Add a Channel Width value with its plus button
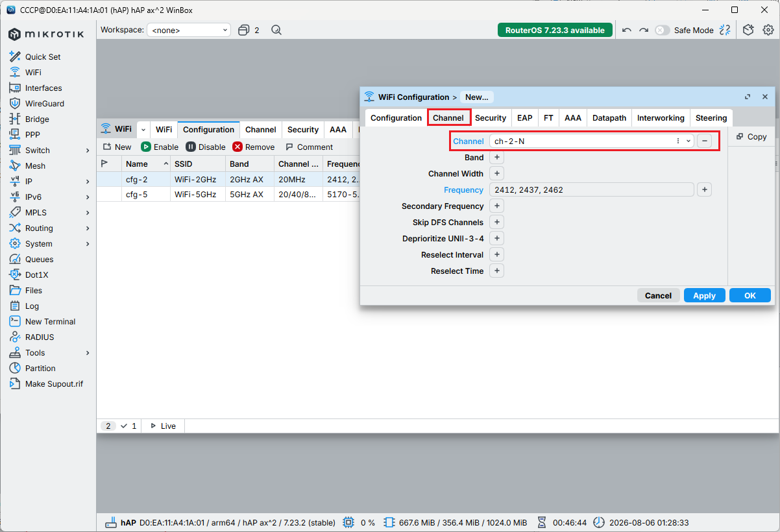This screenshot has width=780, height=532. click(496, 173)
